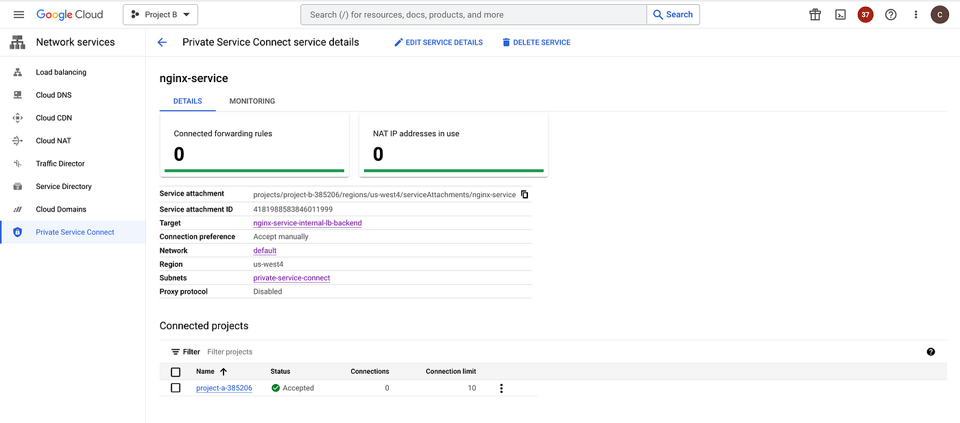Open notifications badge showing 37
This screenshot has width=960, height=423.
tap(865, 15)
